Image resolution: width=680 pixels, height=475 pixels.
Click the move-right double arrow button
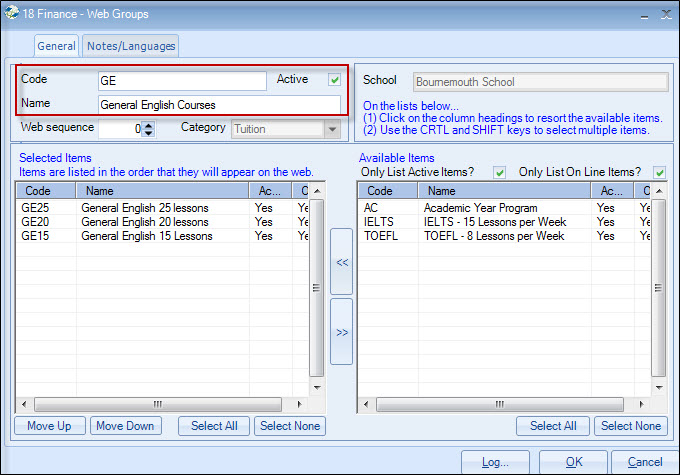pos(341,331)
